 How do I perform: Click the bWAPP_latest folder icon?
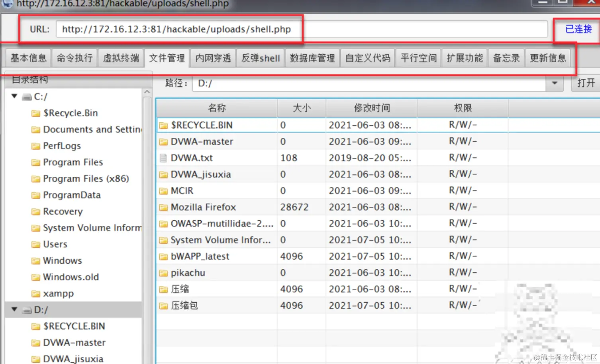point(163,256)
